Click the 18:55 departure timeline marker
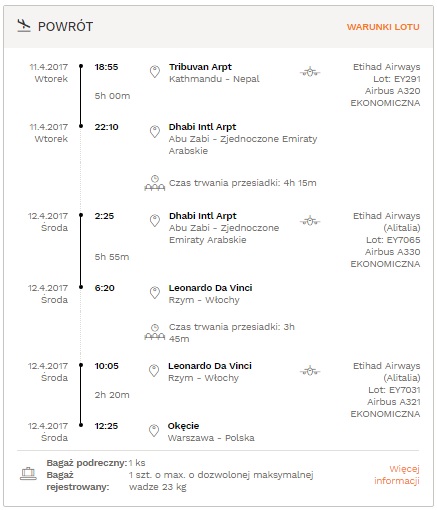 point(81,66)
